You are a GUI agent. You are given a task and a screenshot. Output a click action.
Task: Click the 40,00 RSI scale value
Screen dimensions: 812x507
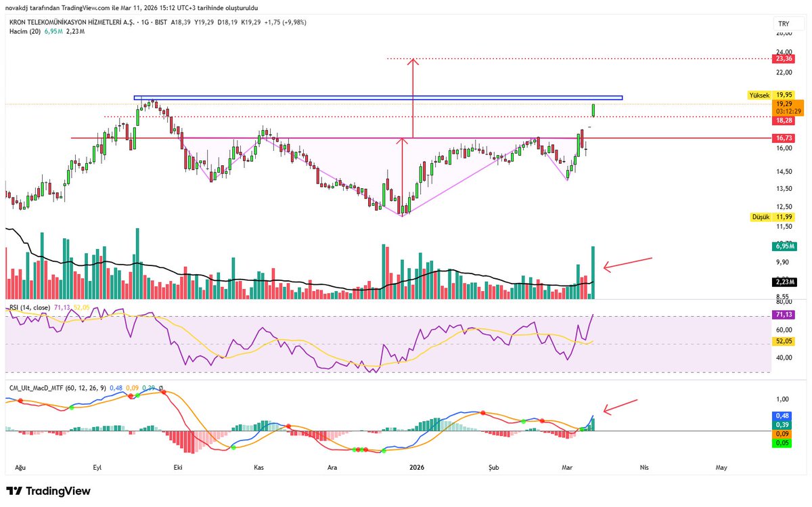point(784,358)
